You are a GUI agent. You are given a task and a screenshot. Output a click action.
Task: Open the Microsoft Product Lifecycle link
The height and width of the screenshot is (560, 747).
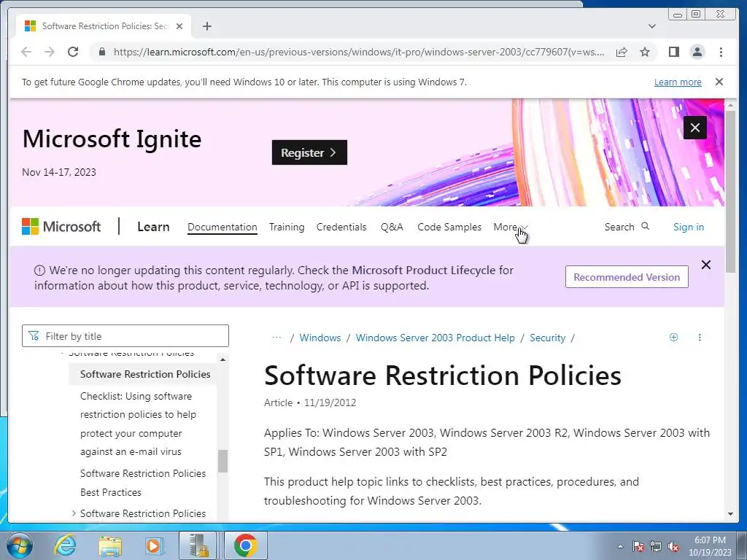pyautogui.click(x=424, y=270)
